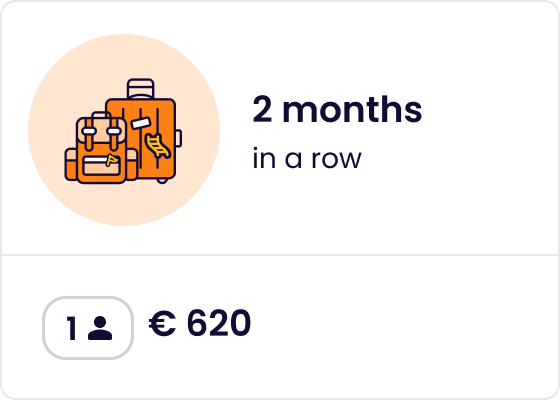The image size is (560, 400).
Task: Click the backpack's front pocket
Action: [101, 165]
